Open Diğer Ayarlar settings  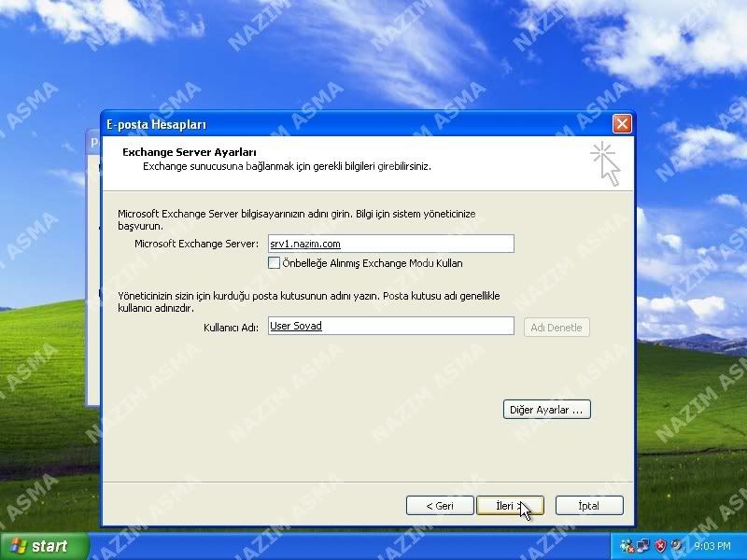(547, 410)
